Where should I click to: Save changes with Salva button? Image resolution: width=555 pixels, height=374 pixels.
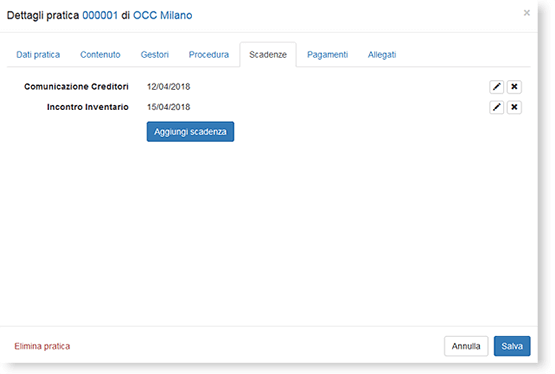click(x=512, y=346)
